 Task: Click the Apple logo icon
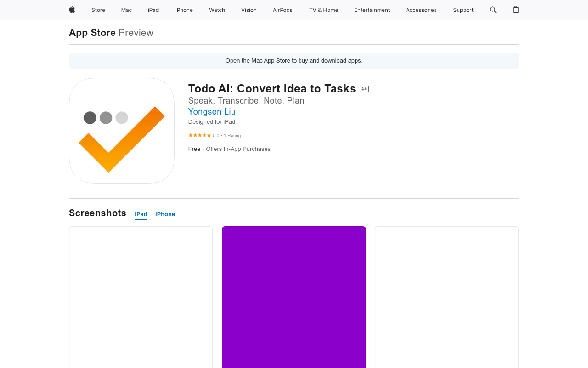[x=72, y=10]
